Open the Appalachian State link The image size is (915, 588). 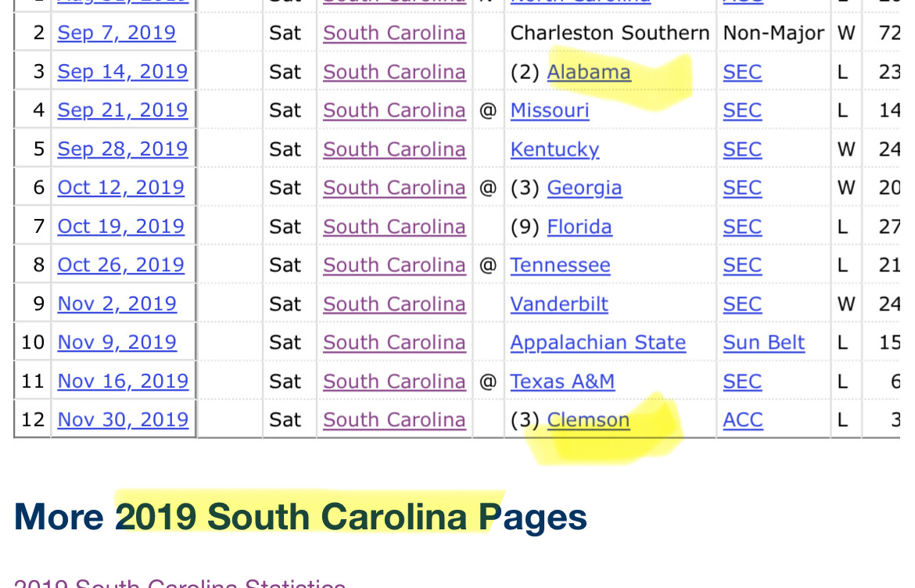click(x=598, y=342)
